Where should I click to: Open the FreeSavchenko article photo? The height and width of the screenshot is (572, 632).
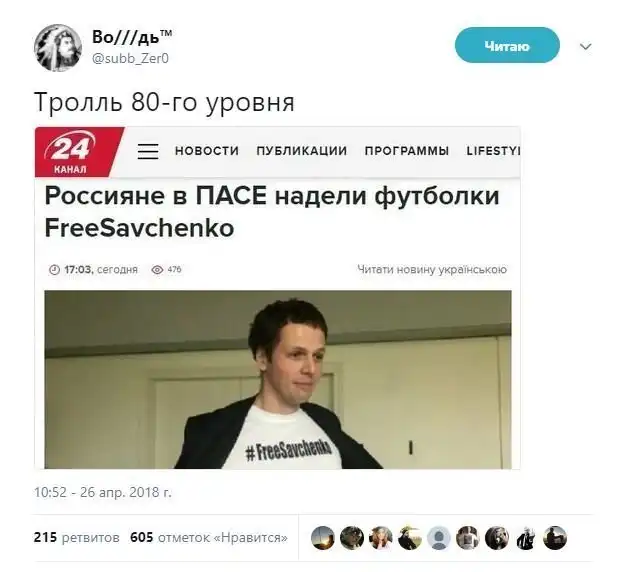pyautogui.click(x=278, y=379)
